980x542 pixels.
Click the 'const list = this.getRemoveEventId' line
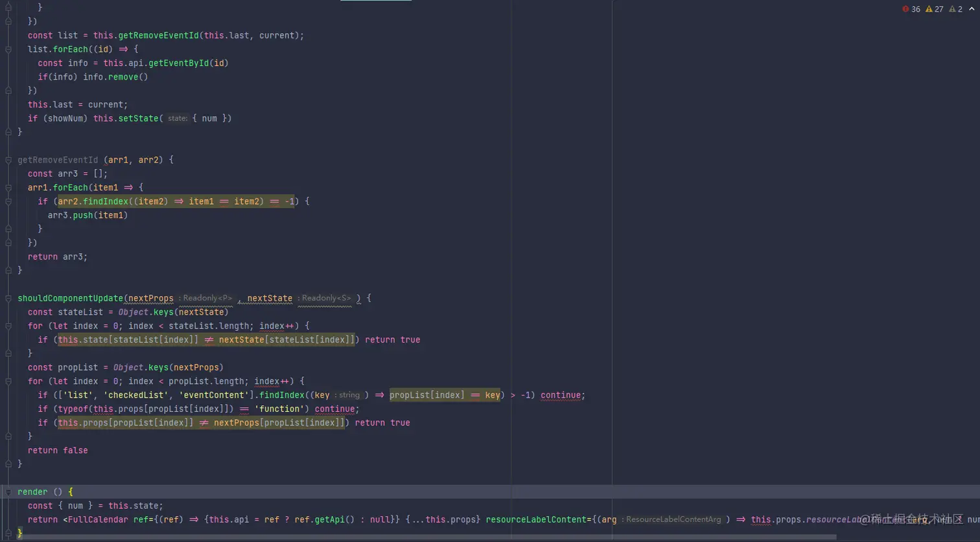[166, 36]
